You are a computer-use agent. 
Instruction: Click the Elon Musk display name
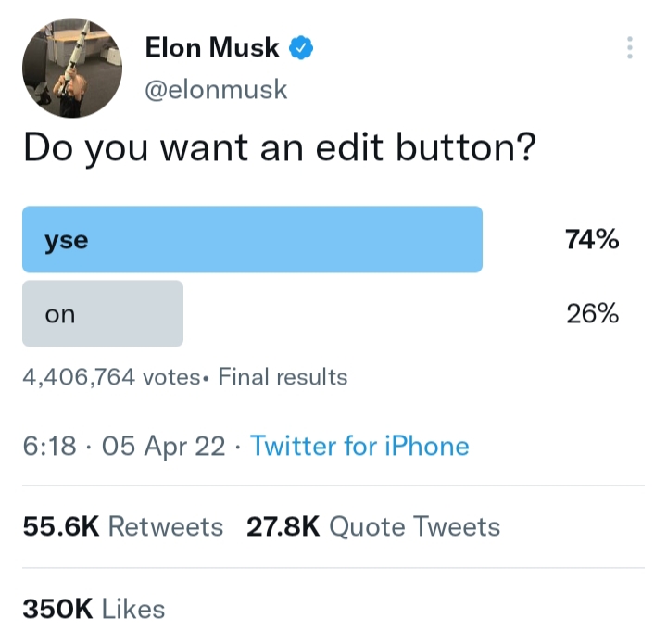coord(212,47)
